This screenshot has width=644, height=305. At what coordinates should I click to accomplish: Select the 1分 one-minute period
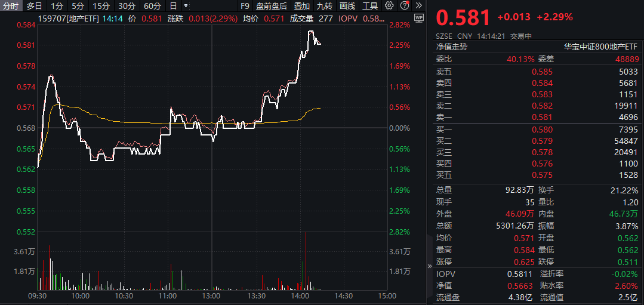click(x=57, y=6)
